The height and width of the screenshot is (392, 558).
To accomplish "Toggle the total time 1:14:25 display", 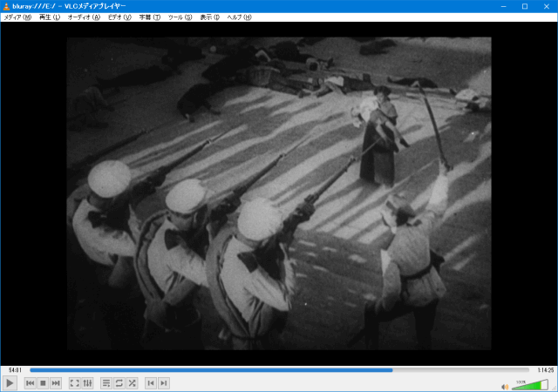I will pos(546,370).
